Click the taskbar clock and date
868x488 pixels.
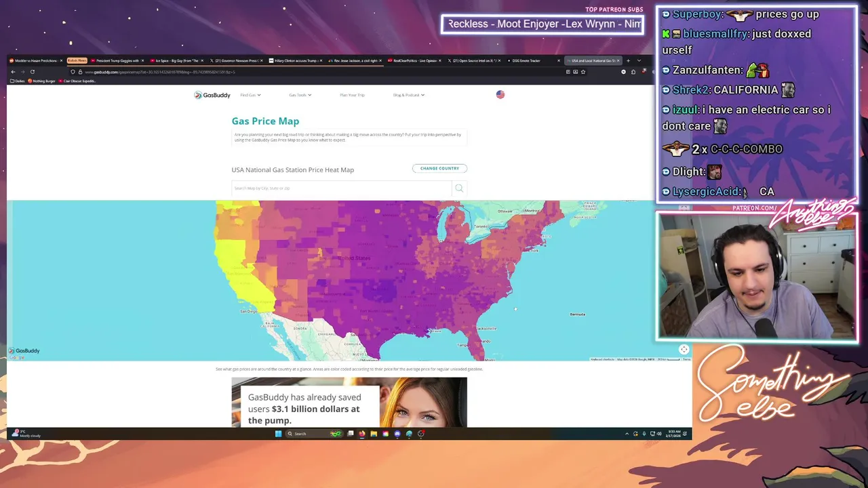click(x=674, y=434)
